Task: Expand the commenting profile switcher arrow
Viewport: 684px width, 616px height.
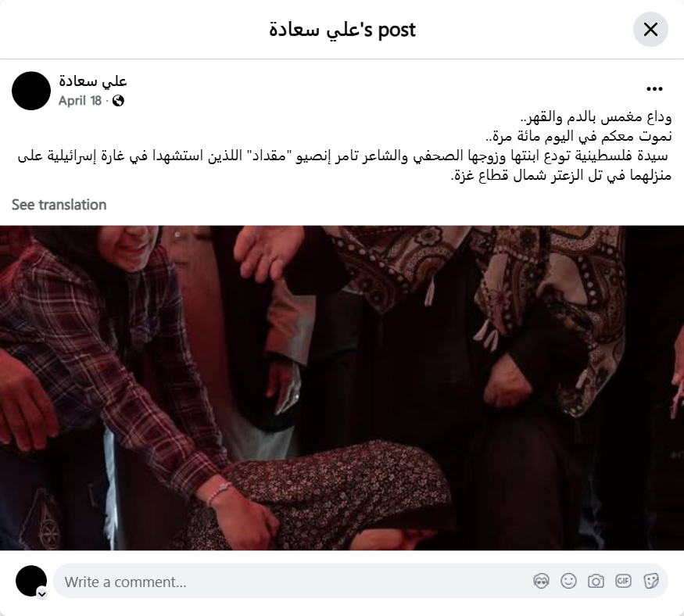Action: 42,594
